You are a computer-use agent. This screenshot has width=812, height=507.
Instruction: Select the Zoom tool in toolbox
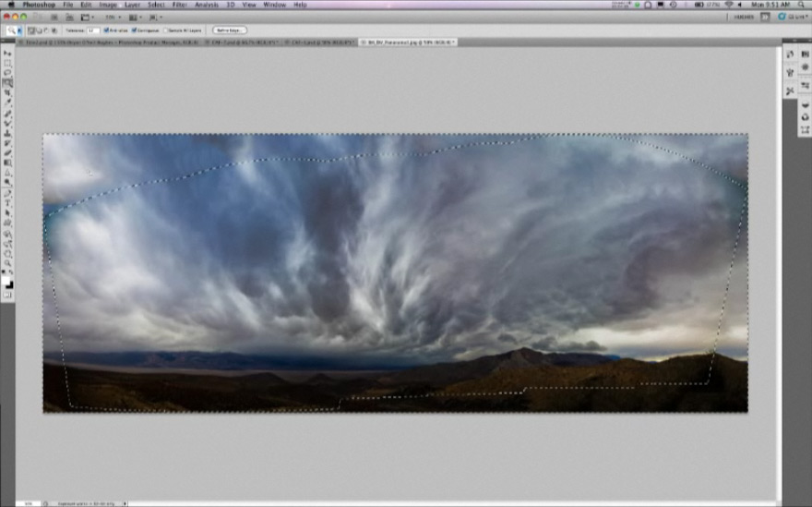(x=7, y=262)
